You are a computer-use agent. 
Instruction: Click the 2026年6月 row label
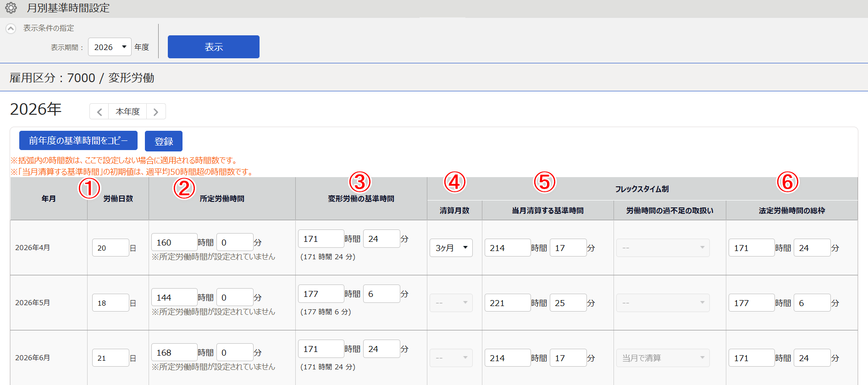pyautogui.click(x=33, y=358)
